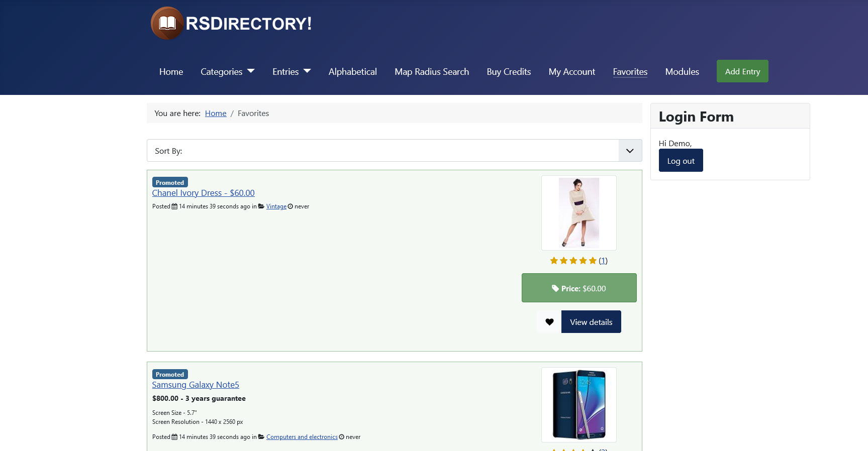The image size is (868, 451).
Task: Click the price tag icon
Action: tap(555, 288)
